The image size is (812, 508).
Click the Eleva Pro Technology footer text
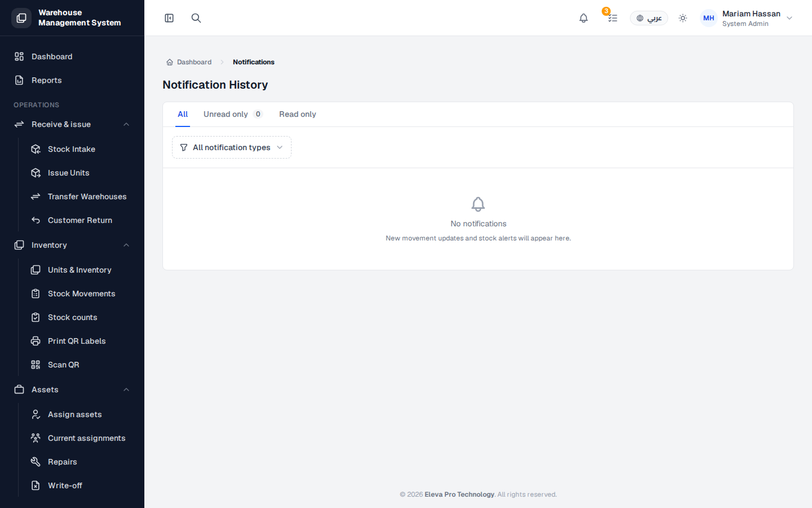point(459,494)
